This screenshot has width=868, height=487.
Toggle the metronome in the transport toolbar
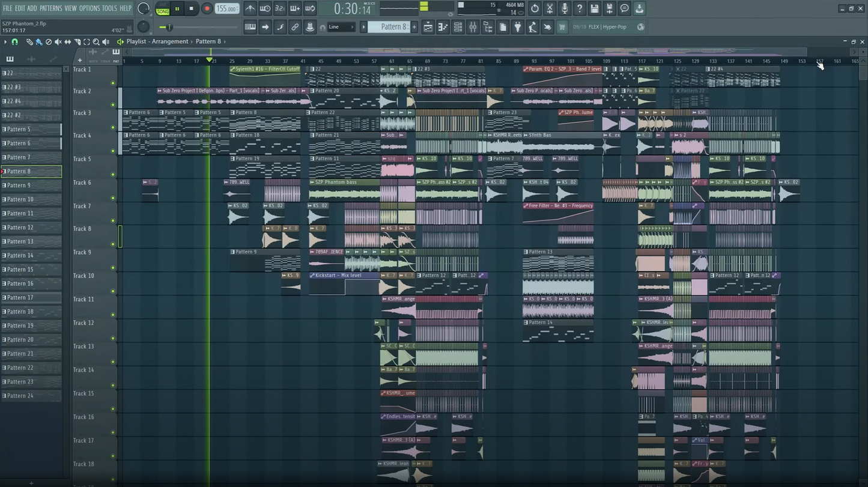tap(250, 8)
